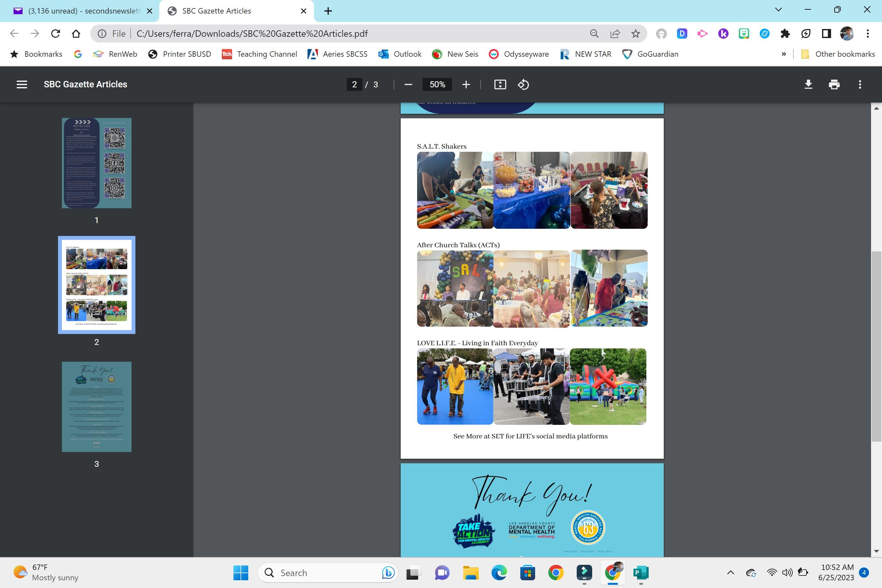The width and height of the screenshot is (882, 588).
Task: Toggle the PDF sidebar hamburger menu
Action: (22, 84)
